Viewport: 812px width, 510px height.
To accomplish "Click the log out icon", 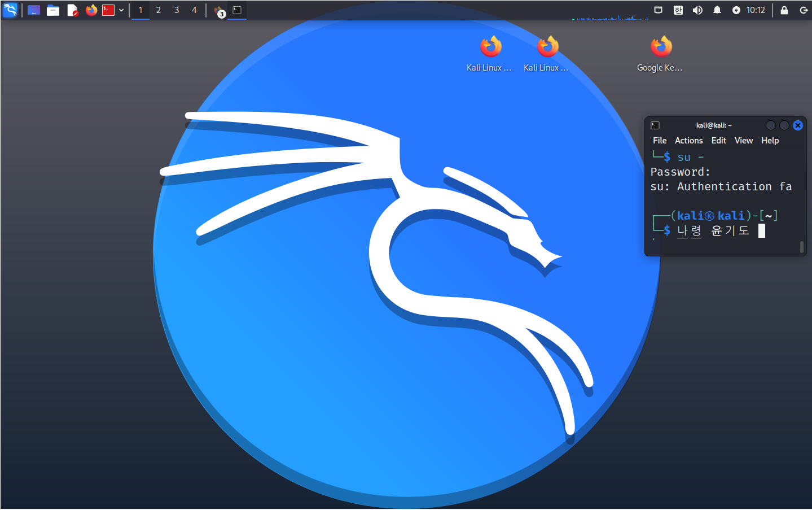I will [804, 10].
